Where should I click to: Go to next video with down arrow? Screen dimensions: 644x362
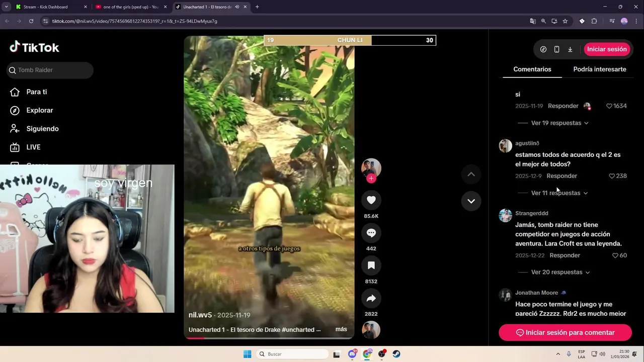click(471, 201)
